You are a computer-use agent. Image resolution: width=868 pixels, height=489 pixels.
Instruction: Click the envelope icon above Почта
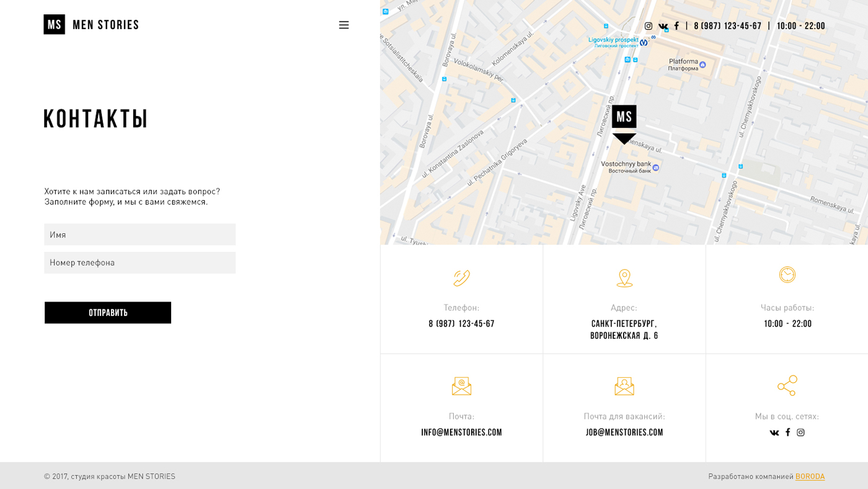461,386
